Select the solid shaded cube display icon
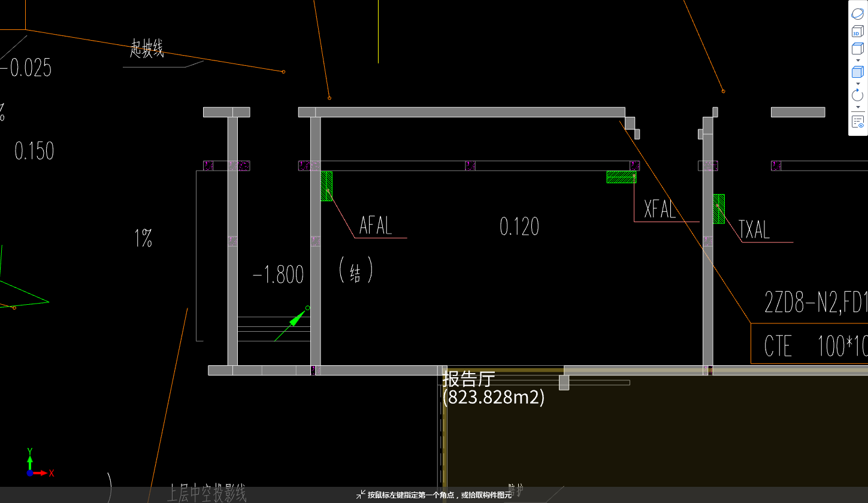The height and width of the screenshot is (503, 868). [x=857, y=72]
